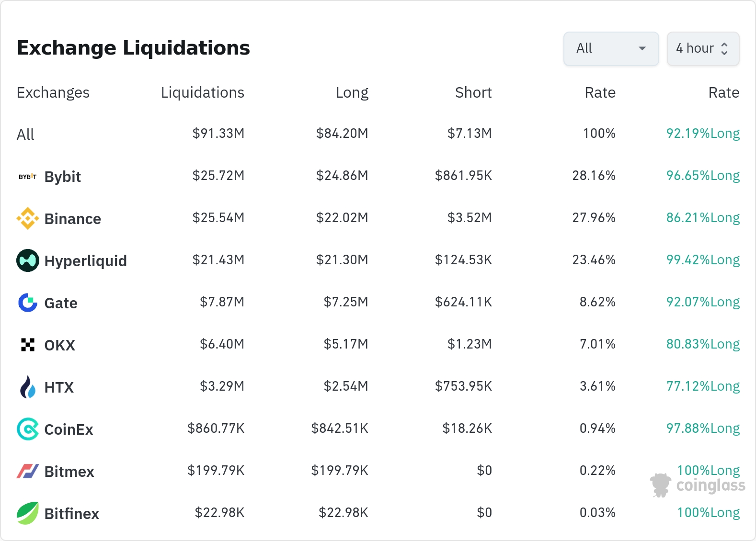This screenshot has height=541, width=756.
Task: Click the Liquidations column header
Action: coord(202,92)
